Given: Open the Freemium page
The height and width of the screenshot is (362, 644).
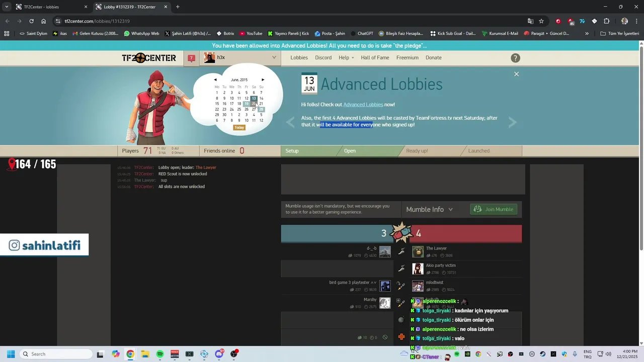Looking at the screenshot, I should (407, 58).
